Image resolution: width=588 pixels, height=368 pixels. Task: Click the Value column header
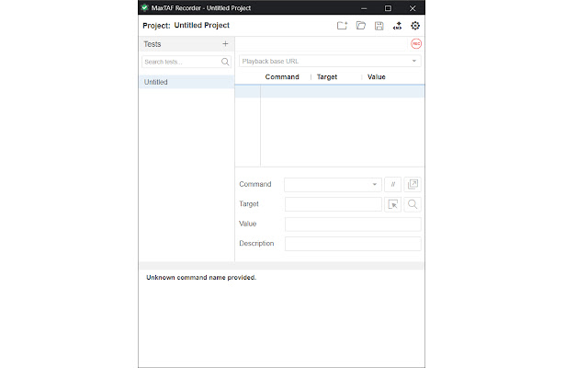(x=377, y=77)
